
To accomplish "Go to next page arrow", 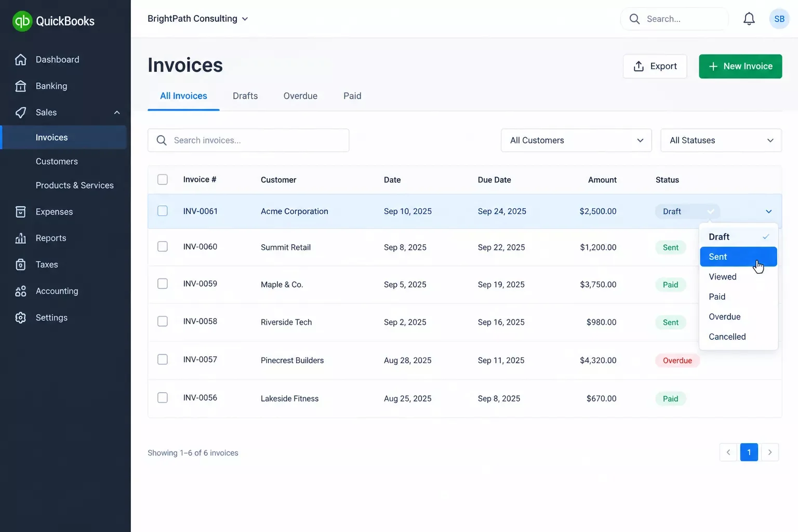I will (770, 453).
